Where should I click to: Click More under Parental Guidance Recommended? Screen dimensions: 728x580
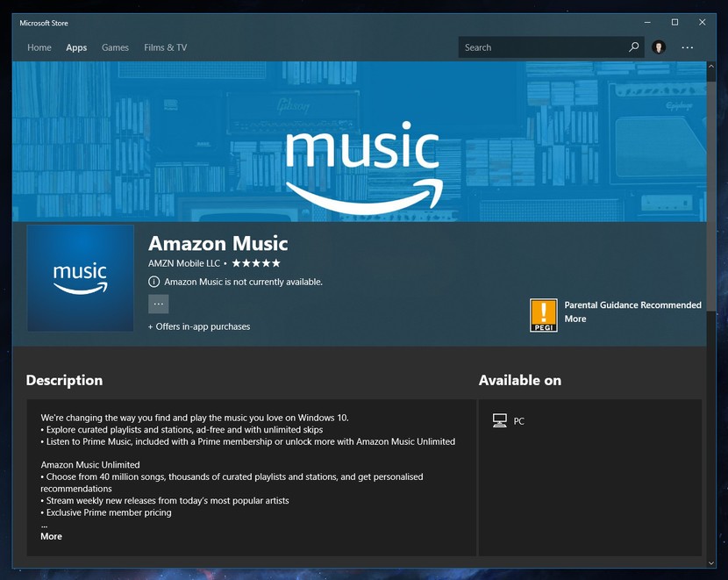point(575,319)
